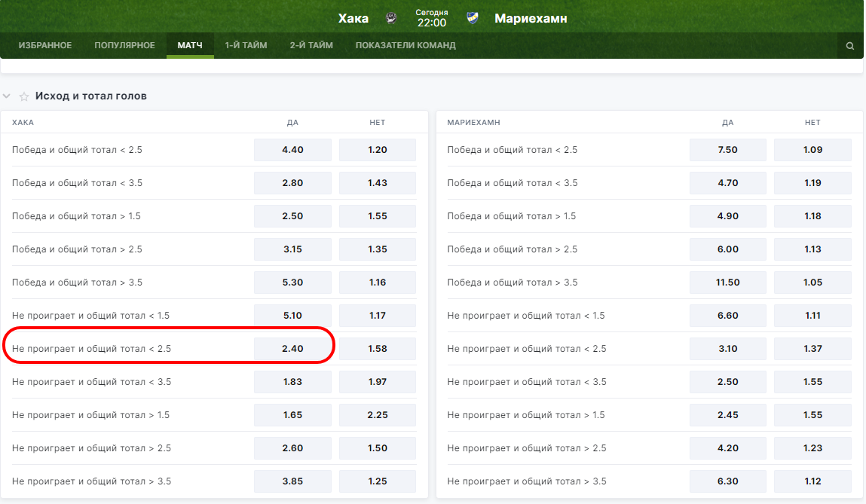Pick Мариехамн odds 1.12 button

(x=813, y=481)
